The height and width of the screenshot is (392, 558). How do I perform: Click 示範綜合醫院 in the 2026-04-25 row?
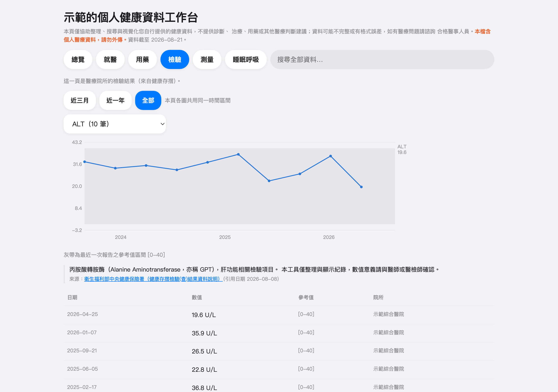click(389, 314)
